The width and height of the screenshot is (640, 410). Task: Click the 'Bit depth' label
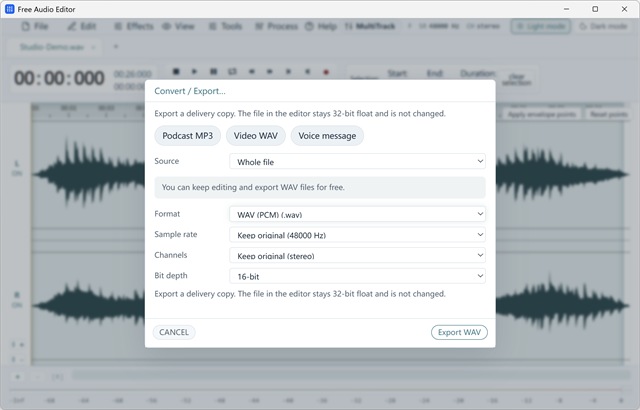pos(171,275)
